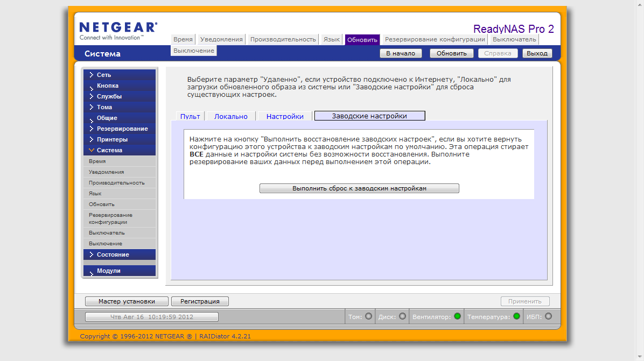Open Резервирование конфигурации in the sidebar
644x361 pixels.
120,218
